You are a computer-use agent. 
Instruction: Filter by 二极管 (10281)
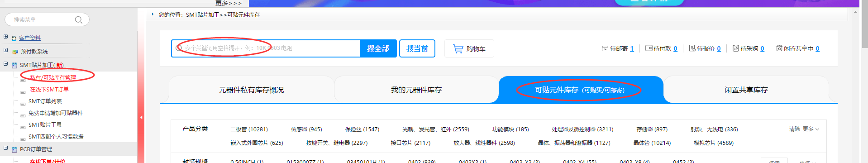[x=249, y=129]
